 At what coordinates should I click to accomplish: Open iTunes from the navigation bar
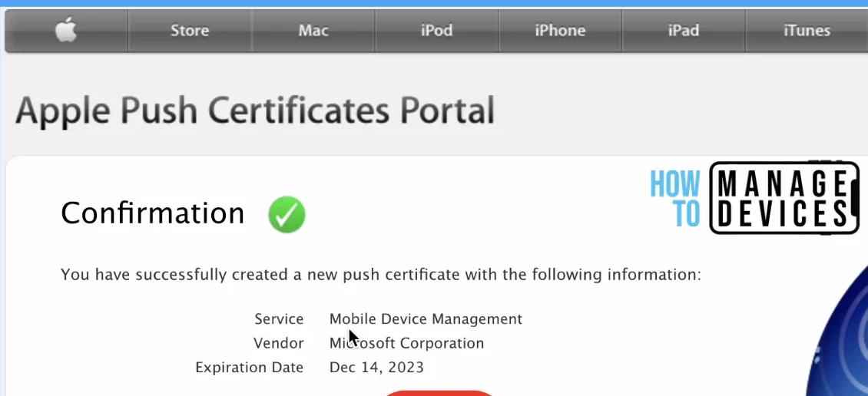[x=807, y=31]
